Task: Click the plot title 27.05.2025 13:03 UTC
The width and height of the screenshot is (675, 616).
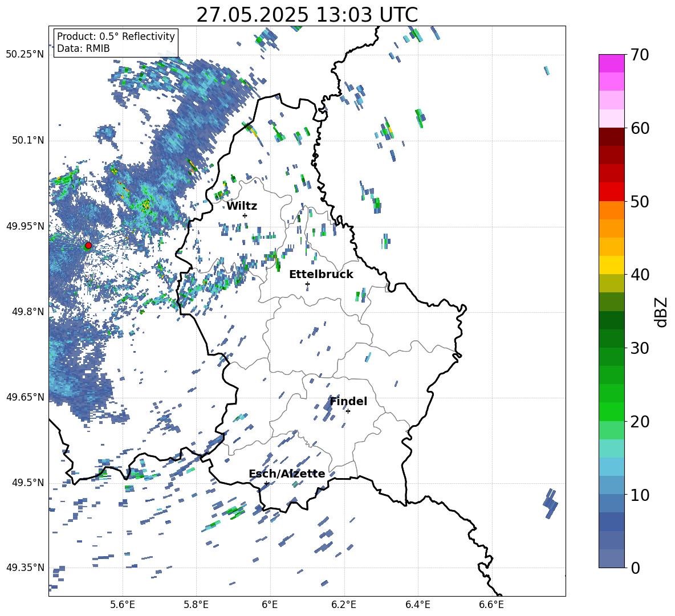Action: [x=307, y=15]
